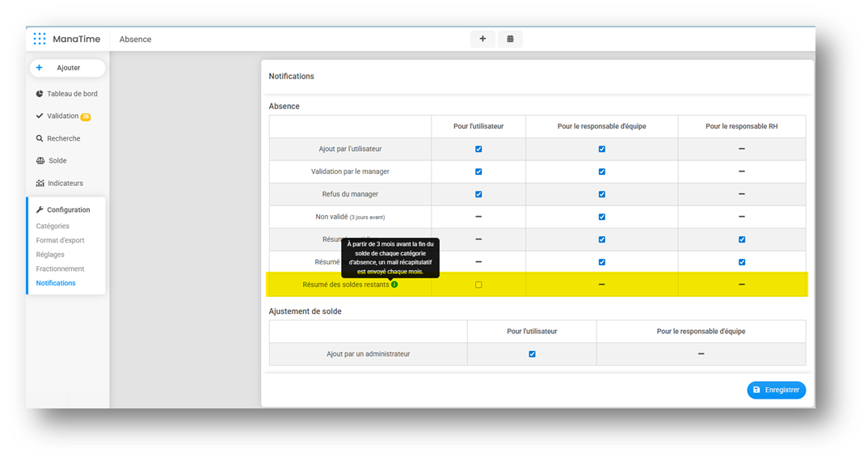868x461 pixels.
Task: Open Fractionnement settings page
Action: click(x=60, y=269)
